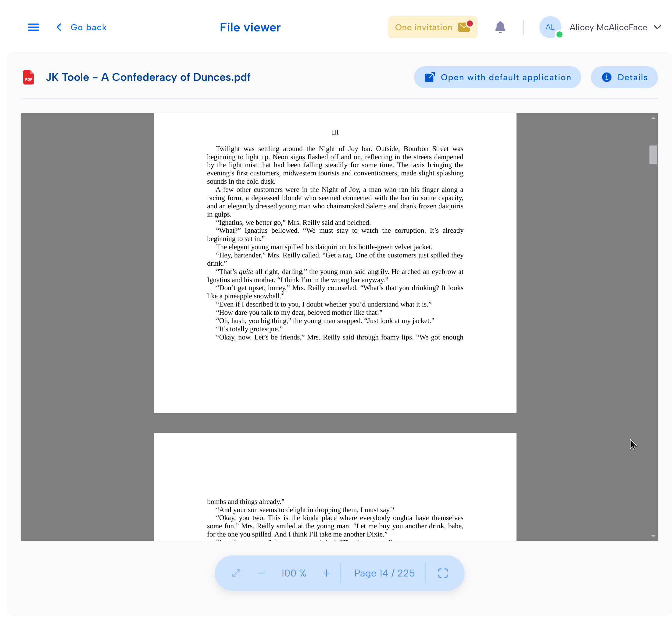Click the Go back link

click(81, 27)
